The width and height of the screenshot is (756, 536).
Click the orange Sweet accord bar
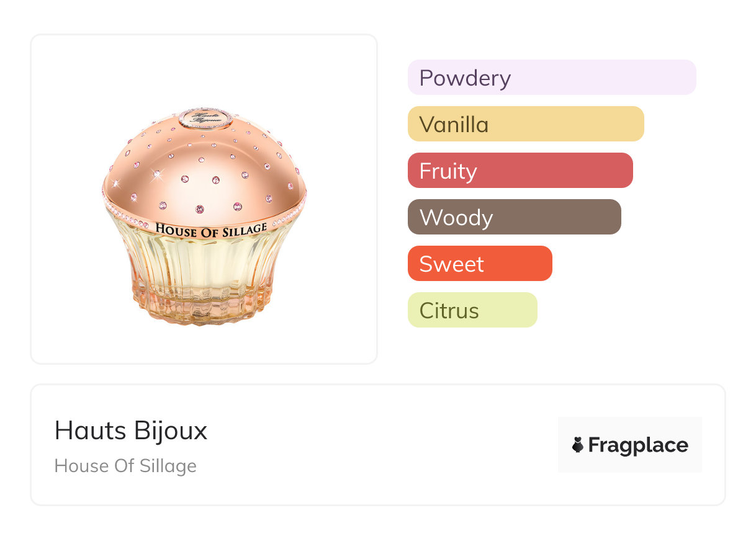479,264
